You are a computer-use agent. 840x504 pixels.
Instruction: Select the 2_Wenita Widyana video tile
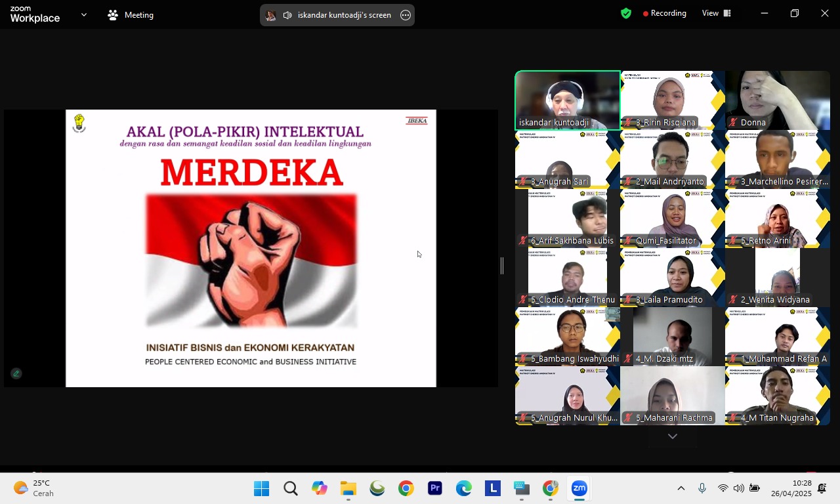point(778,278)
